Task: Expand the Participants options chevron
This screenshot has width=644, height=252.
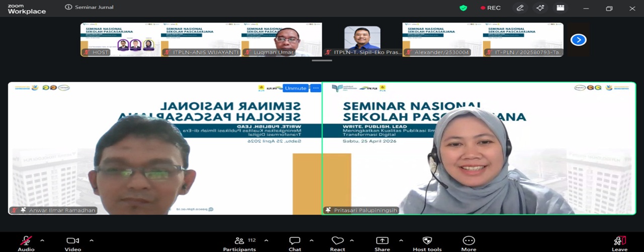Action: coord(266,240)
